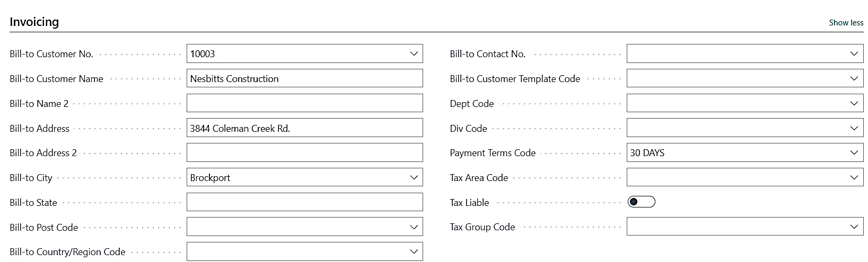The height and width of the screenshot is (262, 868).
Task: Select the Bill-to Address 2 field
Action: [x=304, y=153]
